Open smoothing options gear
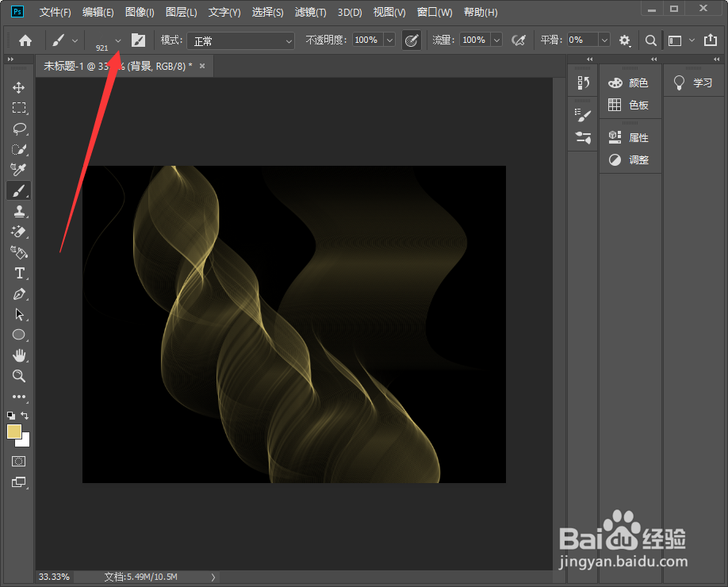 tap(625, 40)
